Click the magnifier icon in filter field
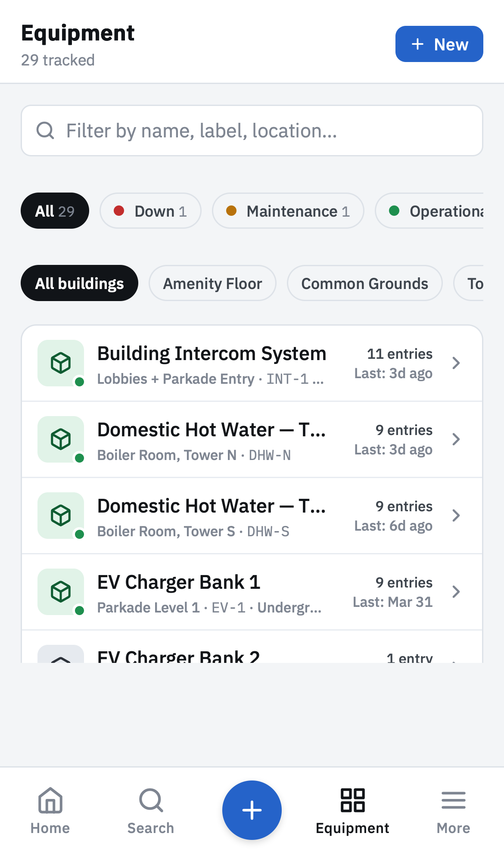Image resolution: width=504 pixels, height=858 pixels. [45, 131]
